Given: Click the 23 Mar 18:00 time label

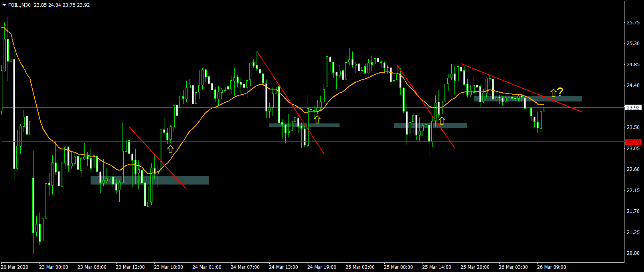Looking at the screenshot, I should point(168,267).
